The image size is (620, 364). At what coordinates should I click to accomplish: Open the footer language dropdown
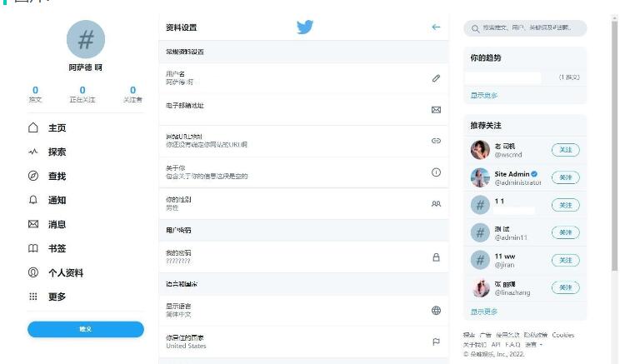(533, 345)
